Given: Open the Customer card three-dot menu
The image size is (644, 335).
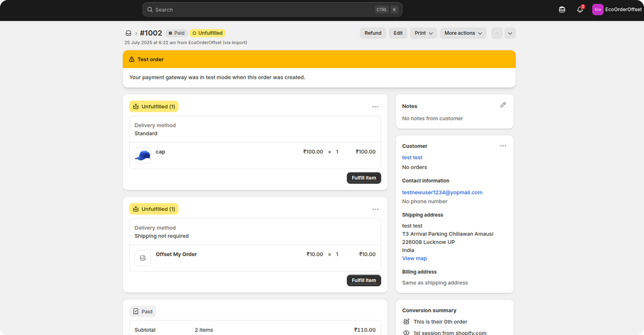Looking at the screenshot, I should point(503,146).
